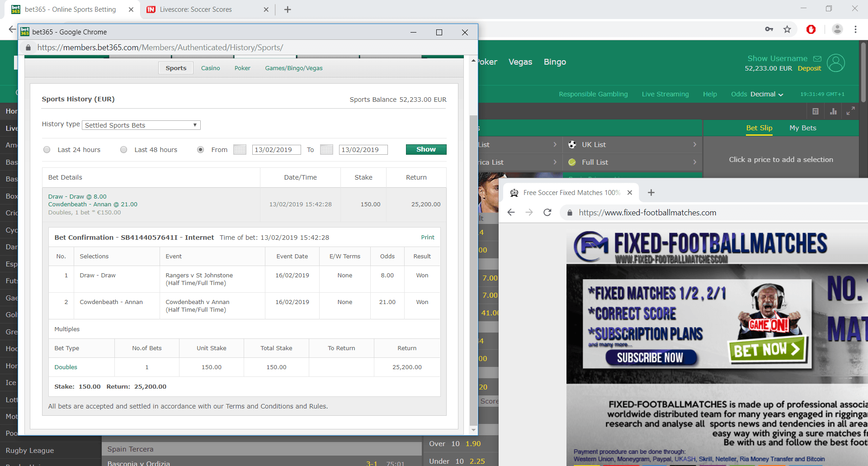Click the bet365 statistics bar chart icon
This screenshot has height=466, width=868.
833,111
